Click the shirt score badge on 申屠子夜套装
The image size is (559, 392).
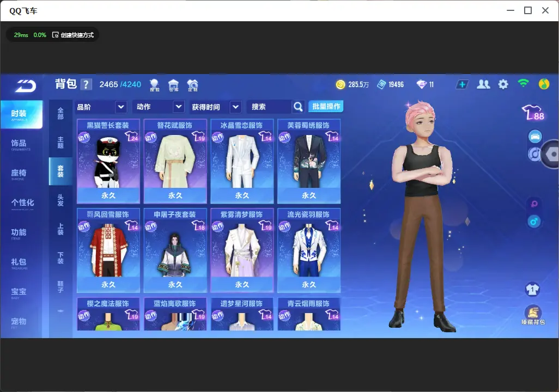coord(198,225)
